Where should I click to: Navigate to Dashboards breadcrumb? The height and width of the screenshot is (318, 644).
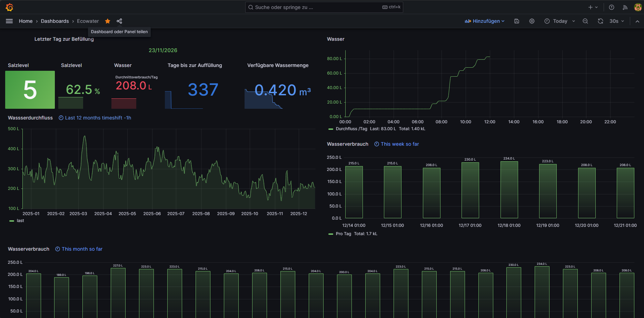pyautogui.click(x=55, y=21)
